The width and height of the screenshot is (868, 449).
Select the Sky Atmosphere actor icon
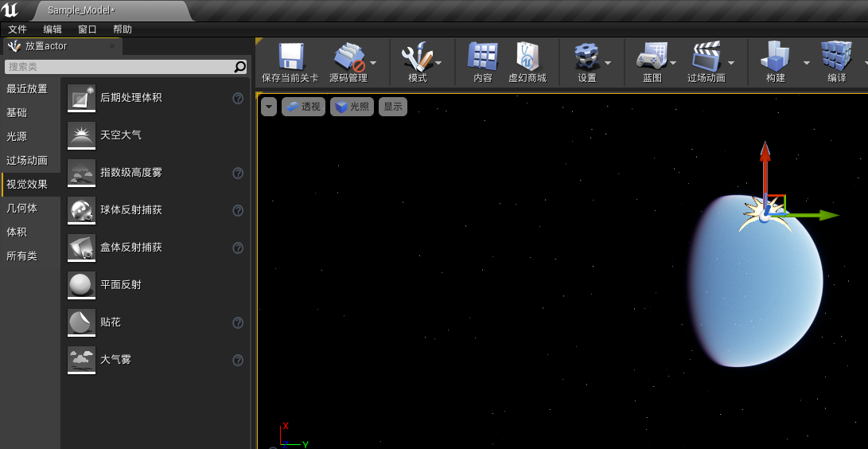[81, 135]
